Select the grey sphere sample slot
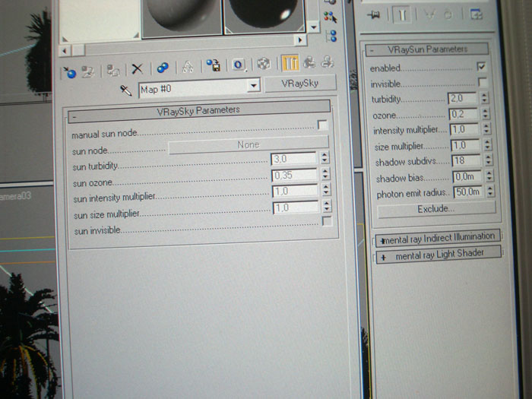The height and width of the screenshot is (399, 532). [x=182, y=17]
